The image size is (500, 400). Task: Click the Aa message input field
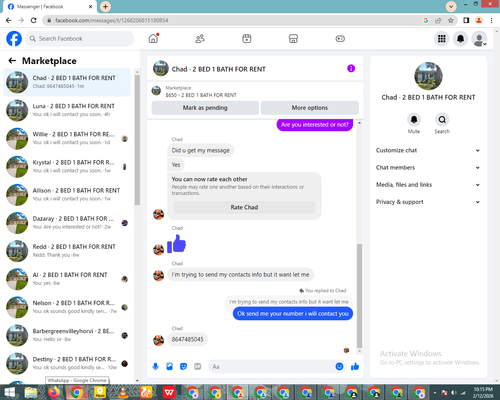272,367
